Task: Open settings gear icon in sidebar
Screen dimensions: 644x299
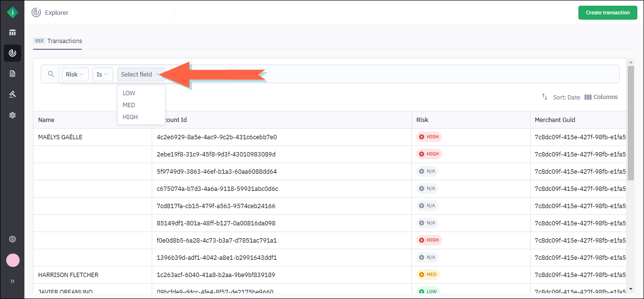Action: (12, 115)
